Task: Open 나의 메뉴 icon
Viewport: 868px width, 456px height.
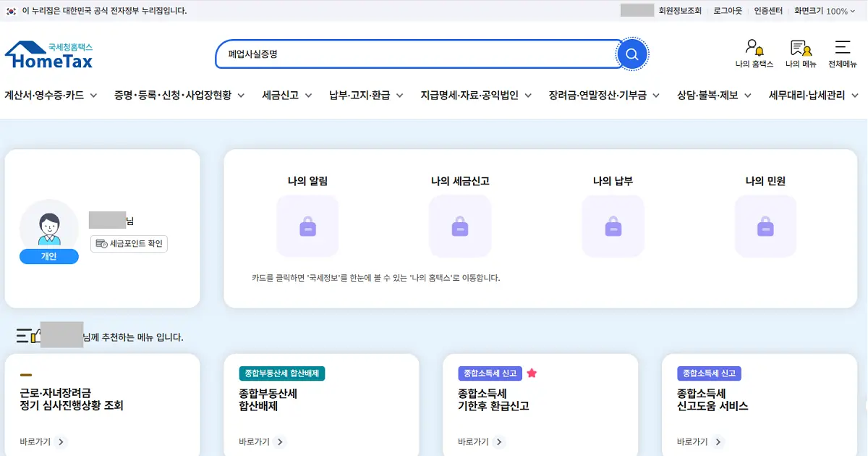Action: click(x=801, y=48)
